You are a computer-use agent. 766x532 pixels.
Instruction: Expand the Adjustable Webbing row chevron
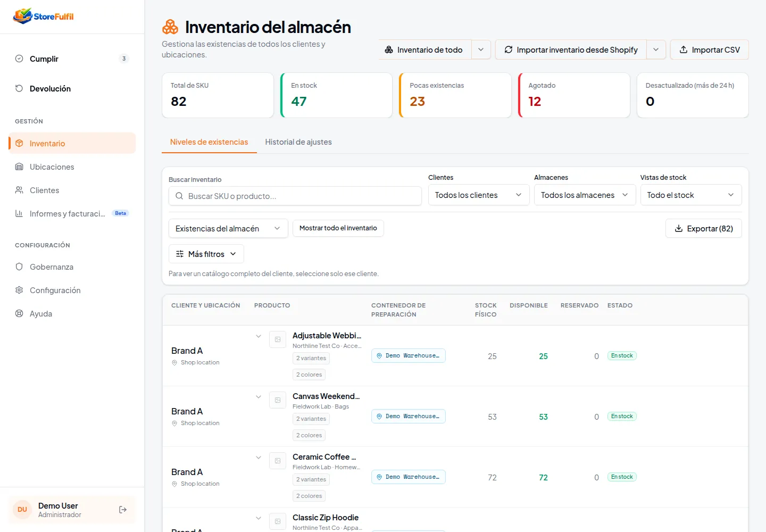point(259,336)
